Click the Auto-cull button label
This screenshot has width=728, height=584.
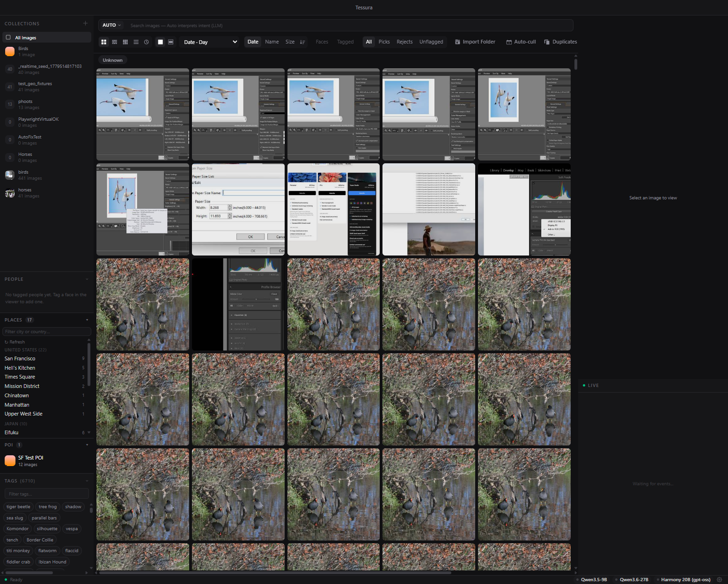click(x=525, y=42)
